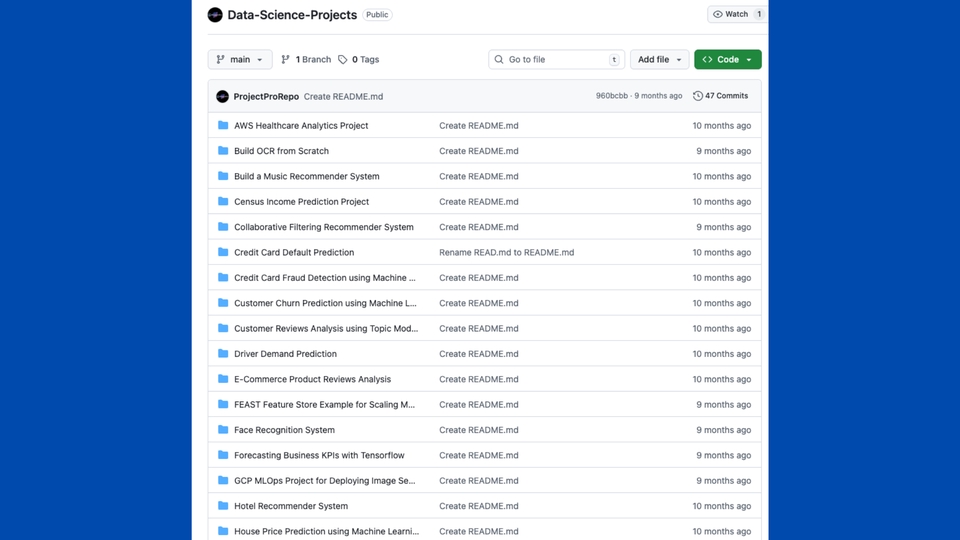This screenshot has height=540, width=960.
Task: Click the Build OCR from Scratch folder icon
Action: click(223, 151)
